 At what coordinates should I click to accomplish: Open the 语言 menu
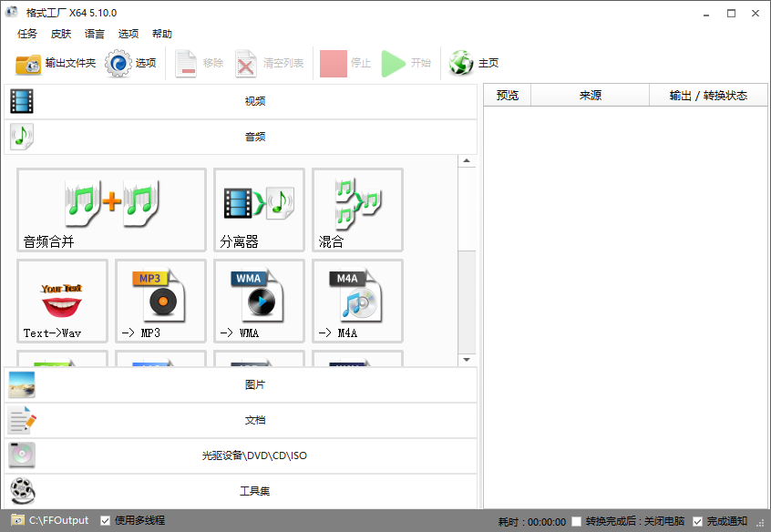(95, 34)
